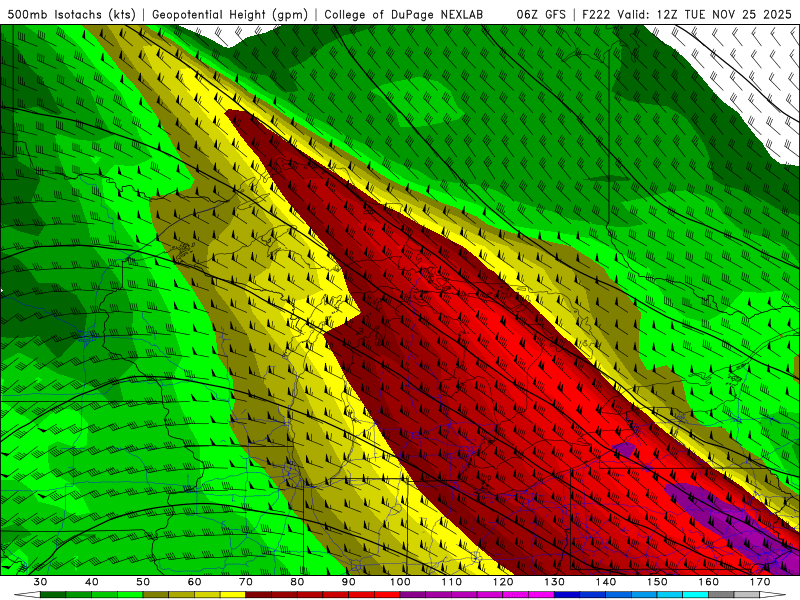Click the 130 knot legend label

pos(555,582)
